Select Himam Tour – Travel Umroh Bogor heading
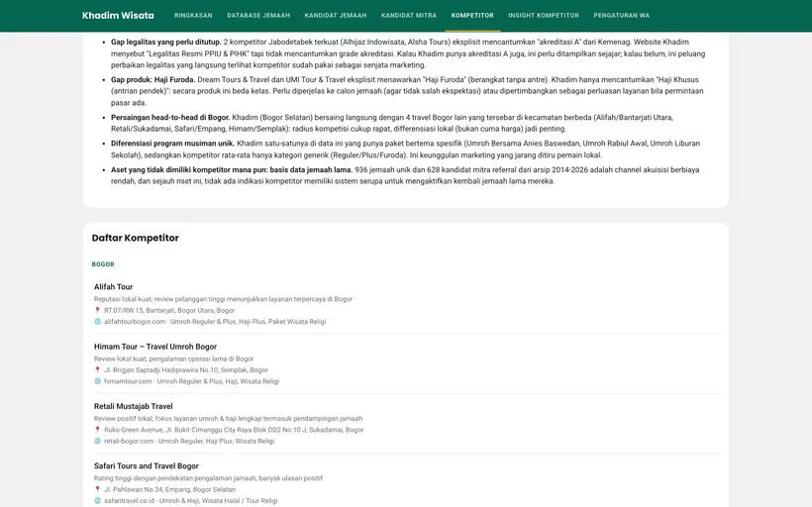This screenshot has height=507, width=812. tap(155, 347)
